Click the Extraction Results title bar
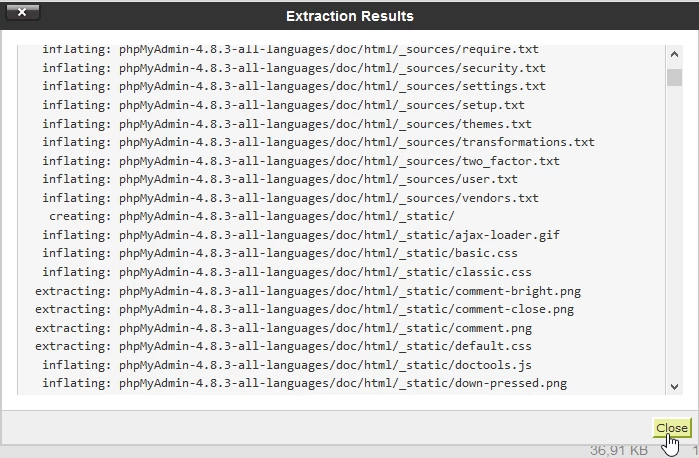 [x=350, y=16]
